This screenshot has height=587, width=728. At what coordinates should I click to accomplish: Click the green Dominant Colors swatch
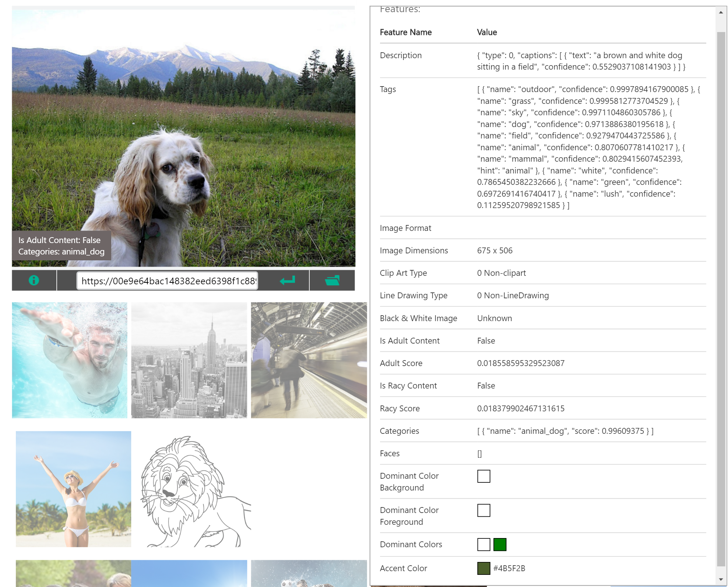click(x=500, y=544)
